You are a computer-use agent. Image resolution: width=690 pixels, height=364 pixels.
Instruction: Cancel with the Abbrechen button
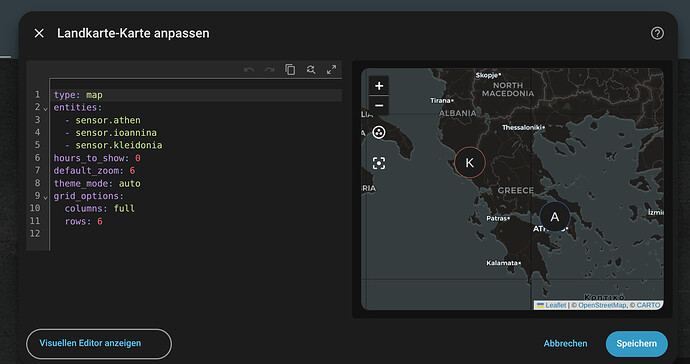pyautogui.click(x=565, y=343)
